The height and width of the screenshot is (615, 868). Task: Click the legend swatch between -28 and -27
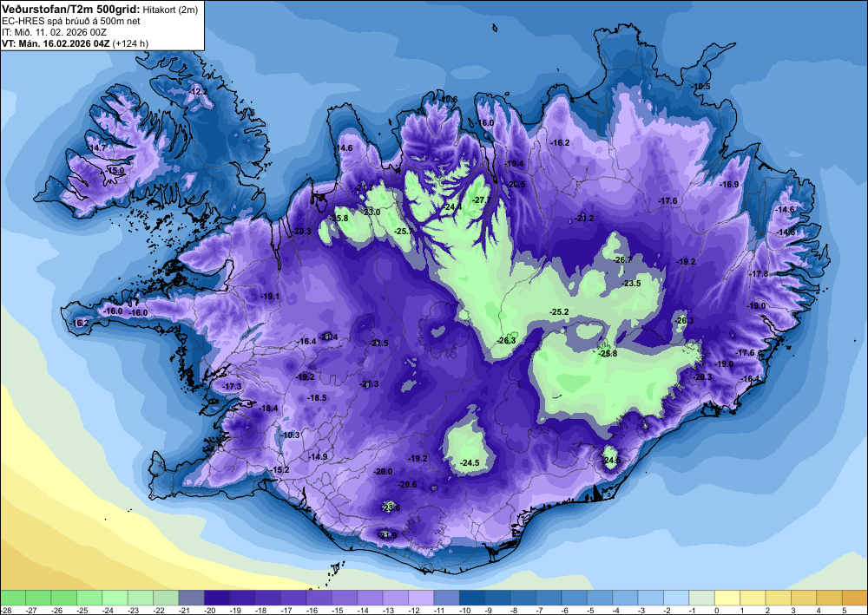pyautogui.click(x=13, y=598)
